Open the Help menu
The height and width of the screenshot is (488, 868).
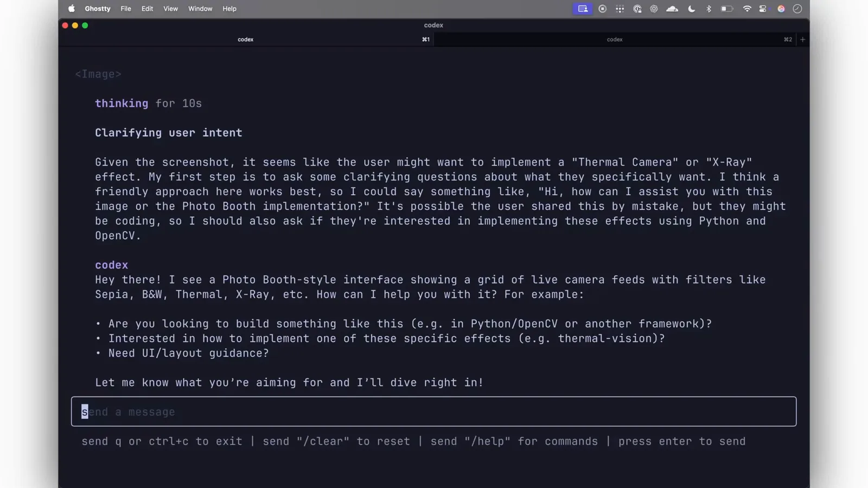[x=229, y=9]
